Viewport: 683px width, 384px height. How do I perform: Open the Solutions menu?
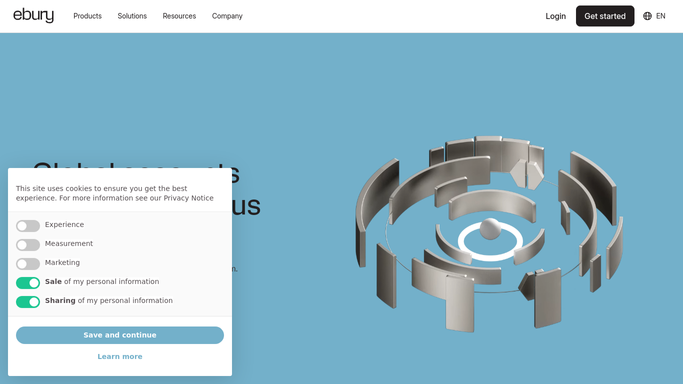click(132, 16)
